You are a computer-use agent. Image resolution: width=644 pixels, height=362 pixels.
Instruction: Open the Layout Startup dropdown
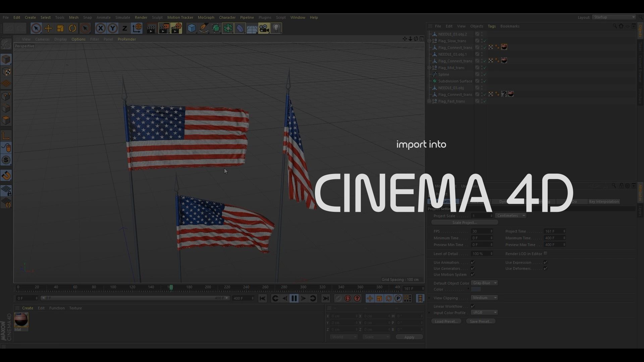614,17
